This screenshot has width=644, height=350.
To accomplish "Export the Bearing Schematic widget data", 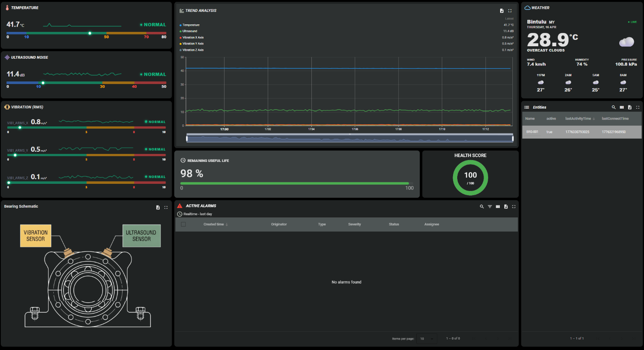I will (x=158, y=207).
